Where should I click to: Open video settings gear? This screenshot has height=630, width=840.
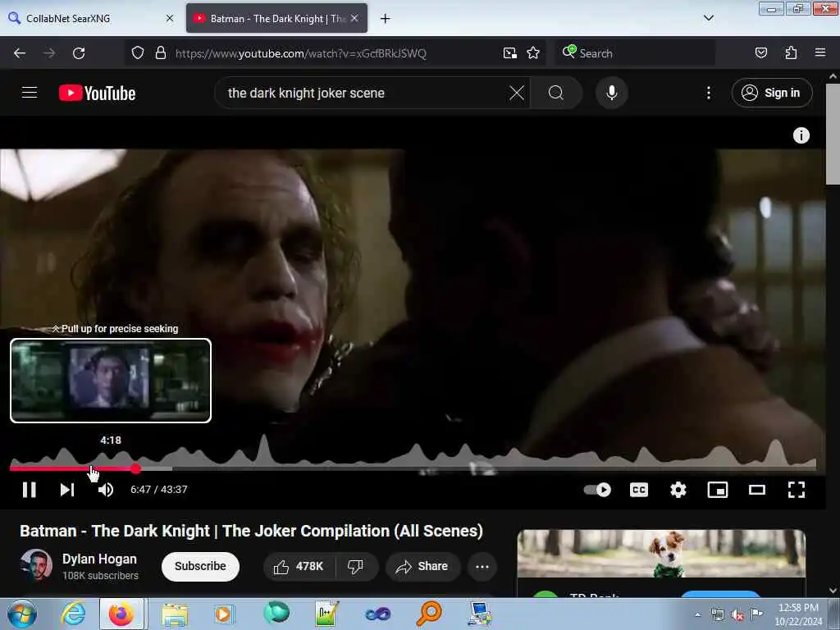click(x=678, y=490)
